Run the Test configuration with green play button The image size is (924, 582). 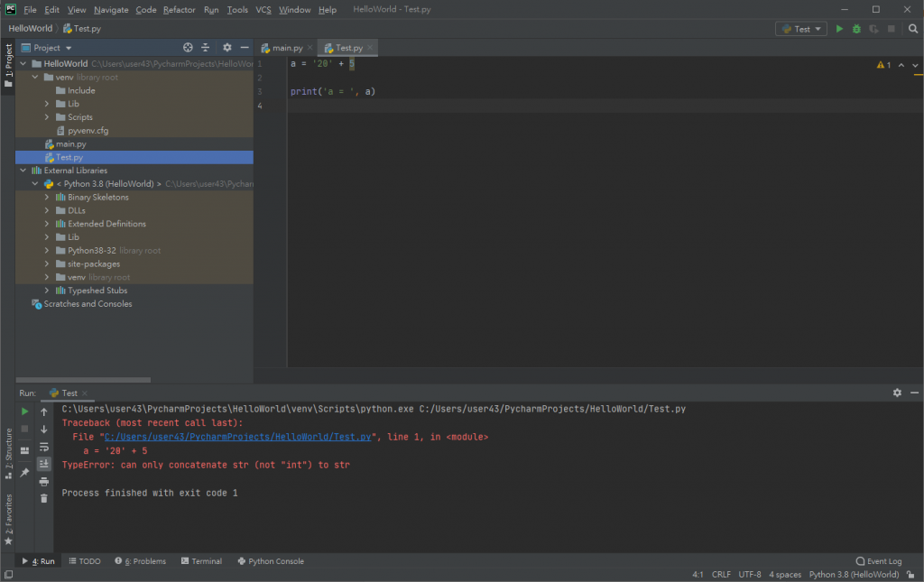pyautogui.click(x=839, y=29)
